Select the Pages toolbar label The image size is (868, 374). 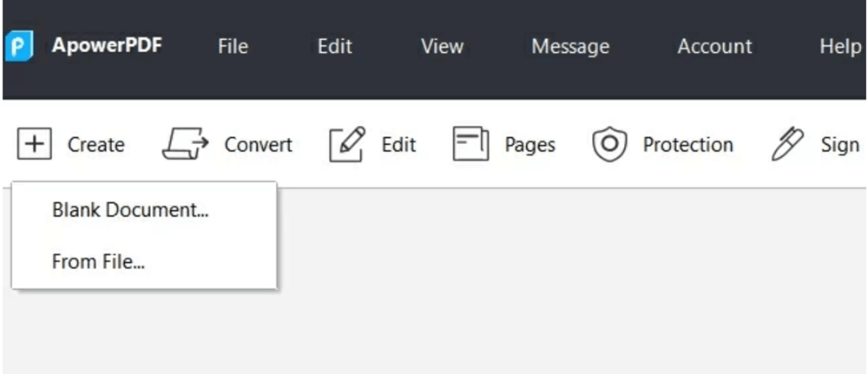(529, 145)
